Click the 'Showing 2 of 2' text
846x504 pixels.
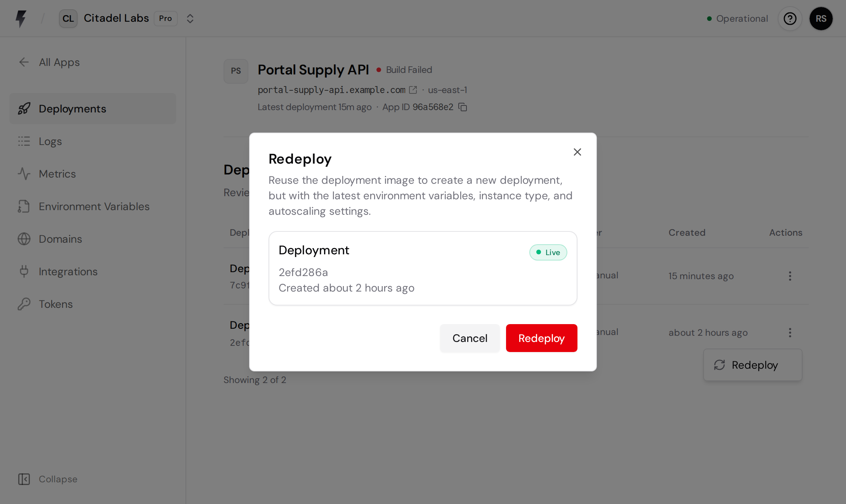pyautogui.click(x=255, y=380)
